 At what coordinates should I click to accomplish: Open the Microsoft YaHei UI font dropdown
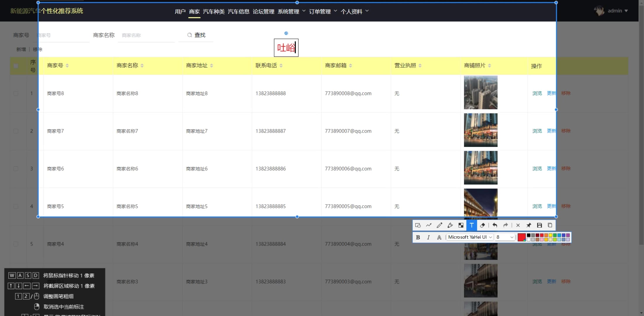[x=470, y=237]
